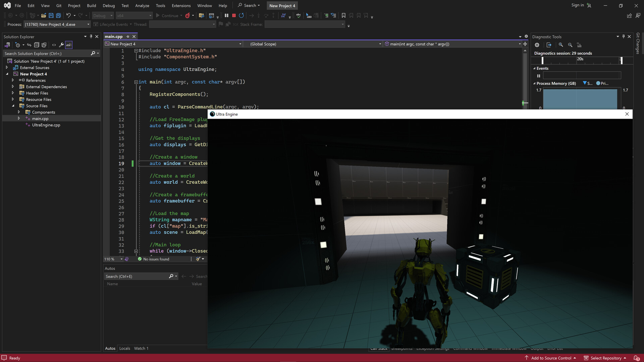Screen dimensions: 644x362
Task: Click the Pause events icon in Diagnostic Tools
Action: [x=539, y=76]
